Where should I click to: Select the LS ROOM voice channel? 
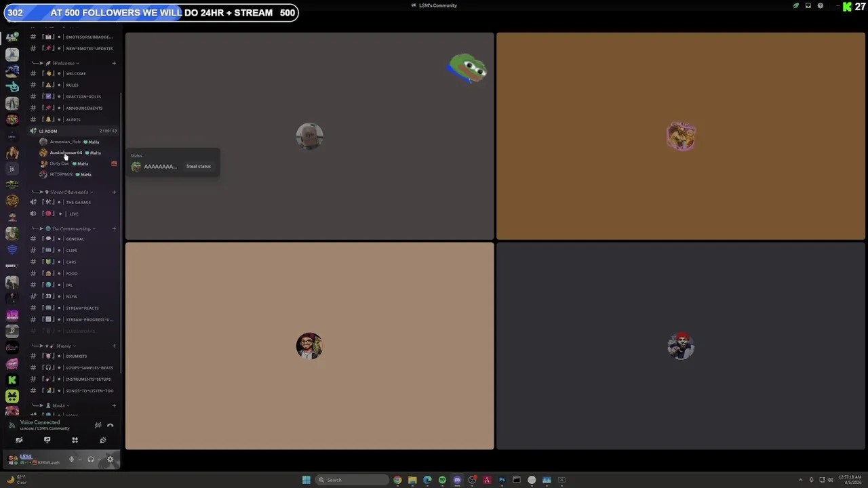[73, 131]
